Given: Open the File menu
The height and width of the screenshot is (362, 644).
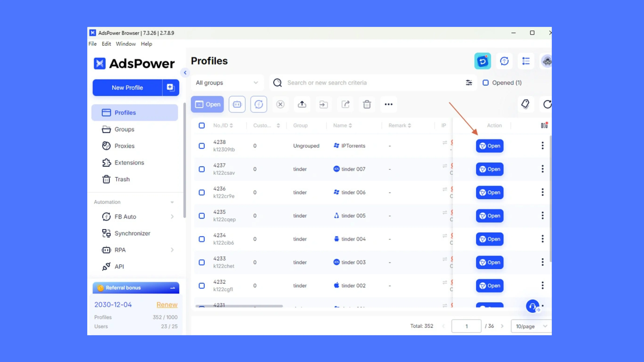Looking at the screenshot, I should [93, 44].
